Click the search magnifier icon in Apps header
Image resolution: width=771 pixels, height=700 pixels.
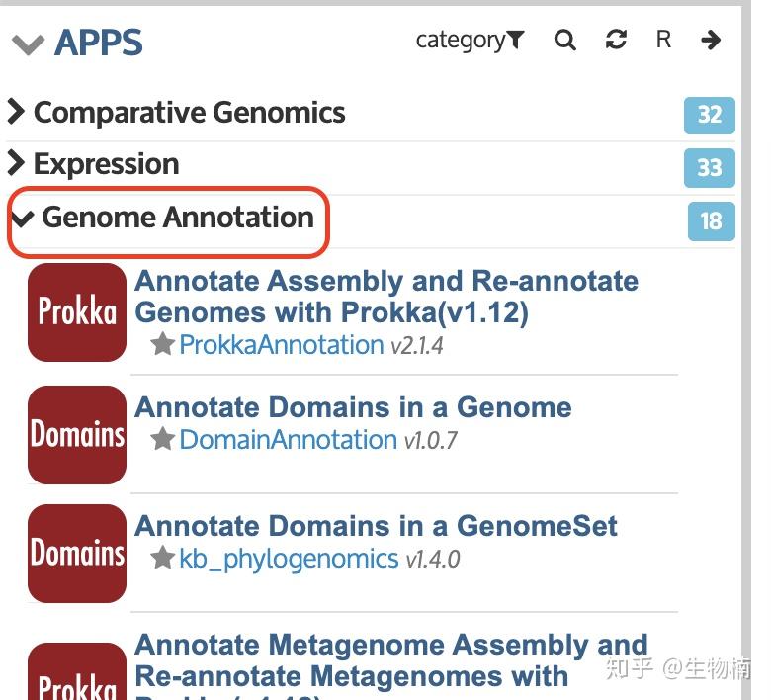(565, 41)
